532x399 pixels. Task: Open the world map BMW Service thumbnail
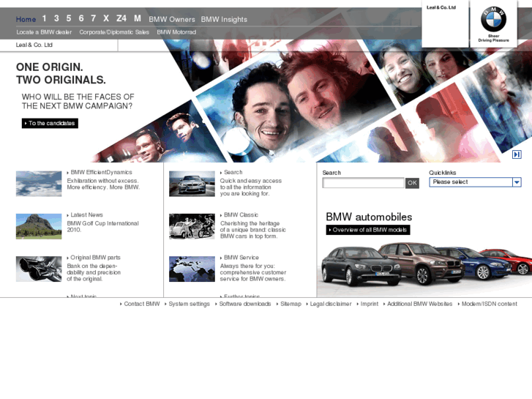point(192,269)
